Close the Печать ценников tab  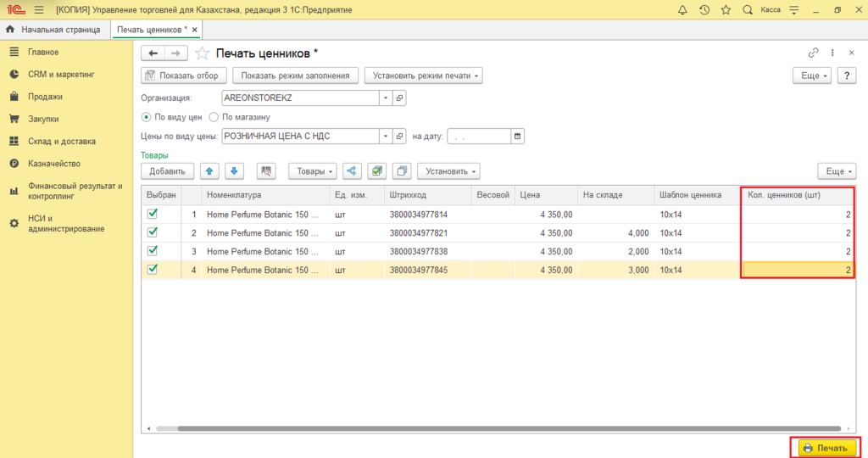[x=194, y=30]
